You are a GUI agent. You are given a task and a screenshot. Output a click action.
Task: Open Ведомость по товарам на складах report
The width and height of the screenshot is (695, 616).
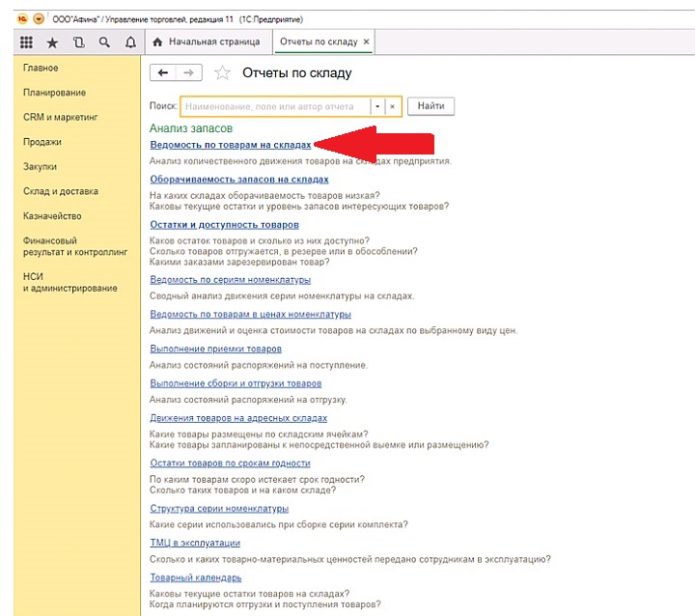tap(231, 145)
